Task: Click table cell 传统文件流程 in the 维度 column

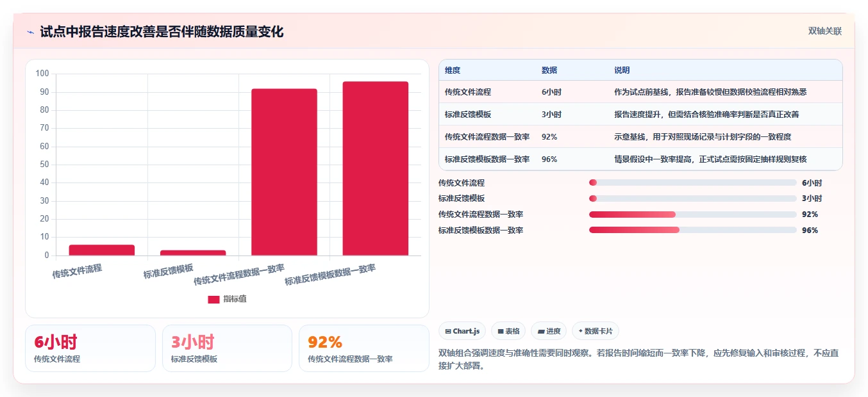Action: coord(468,92)
